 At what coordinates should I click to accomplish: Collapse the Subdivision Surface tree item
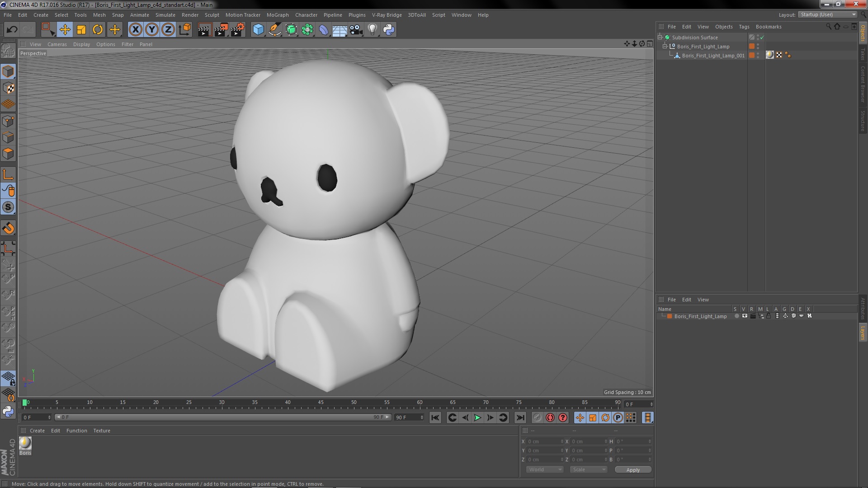(660, 38)
